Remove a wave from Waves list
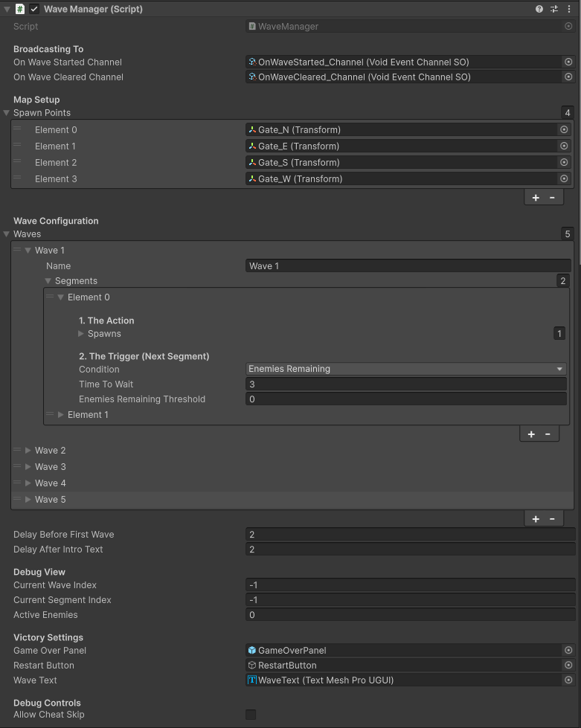The image size is (581, 728). click(x=552, y=519)
